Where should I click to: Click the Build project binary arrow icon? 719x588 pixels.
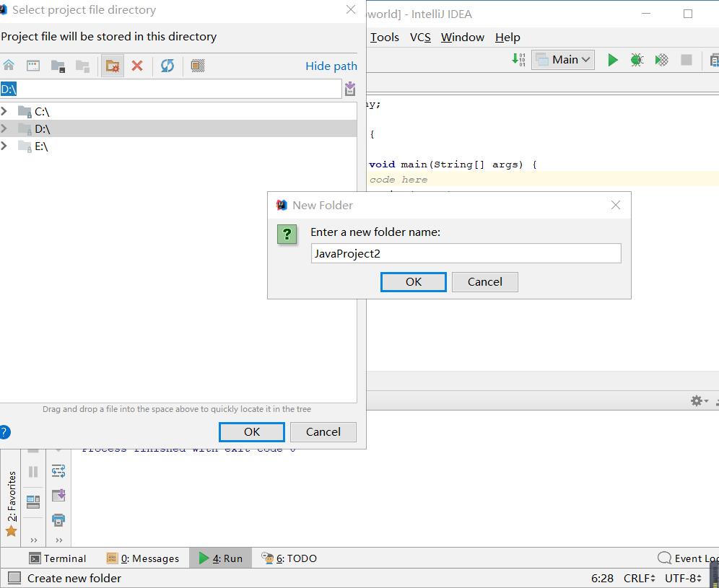tap(518, 60)
